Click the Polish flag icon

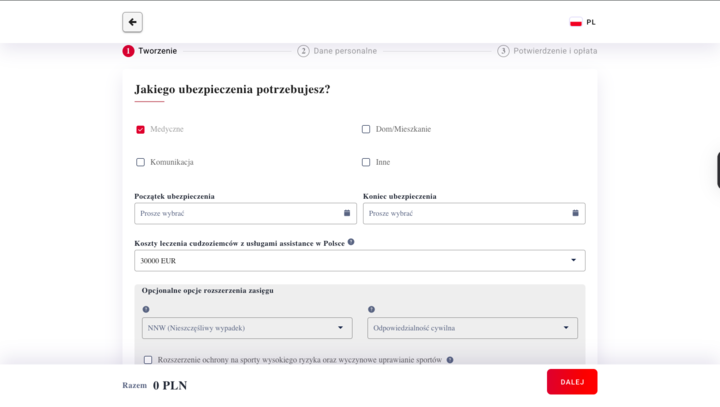click(576, 22)
